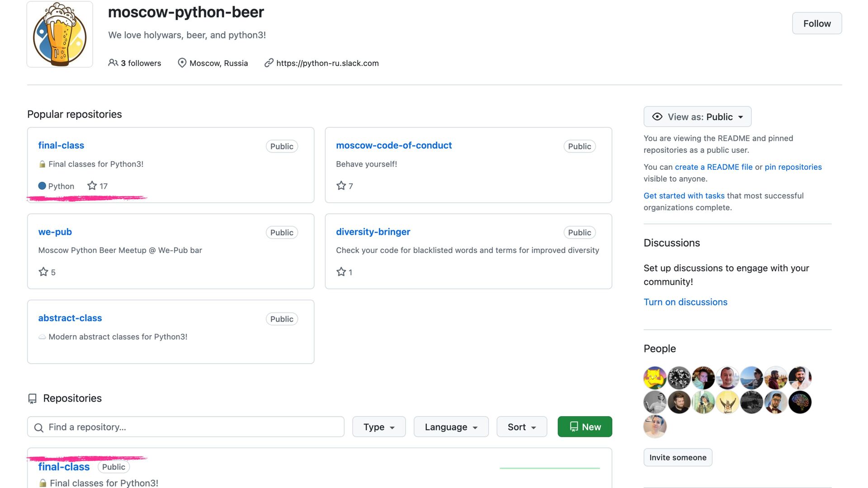Click Invite someone button
This screenshot has height=488, width=868.
[x=678, y=457]
